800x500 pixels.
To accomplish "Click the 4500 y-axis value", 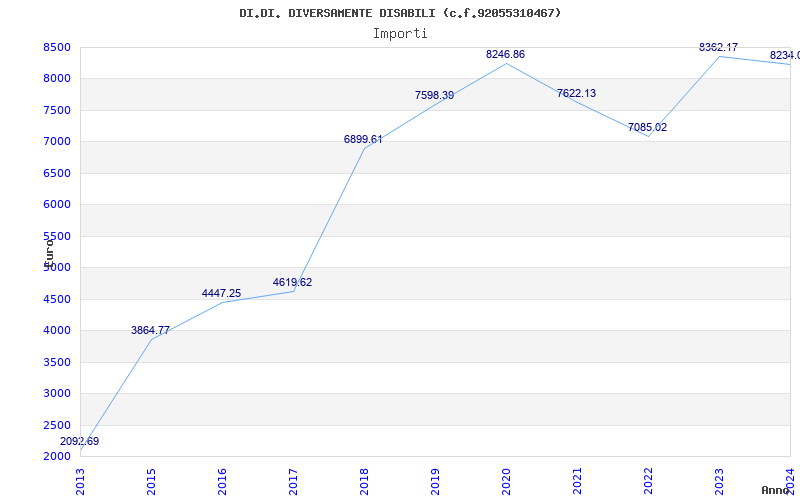I will [x=57, y=299].
